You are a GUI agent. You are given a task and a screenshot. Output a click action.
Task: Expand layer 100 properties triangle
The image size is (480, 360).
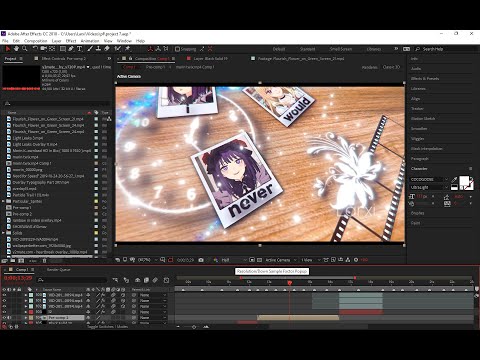26,295
